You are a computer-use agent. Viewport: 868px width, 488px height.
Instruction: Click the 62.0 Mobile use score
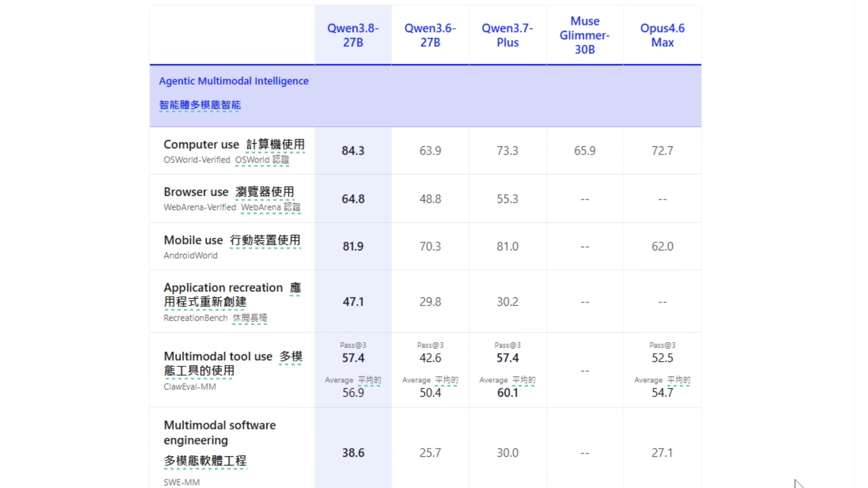pyautogui.click(x=662, y=246)
